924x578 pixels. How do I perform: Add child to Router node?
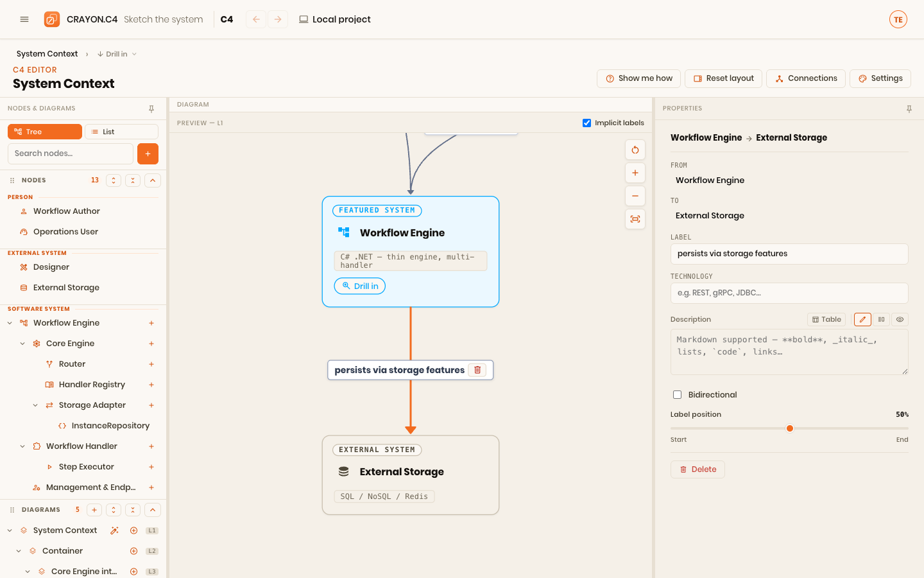151,364
